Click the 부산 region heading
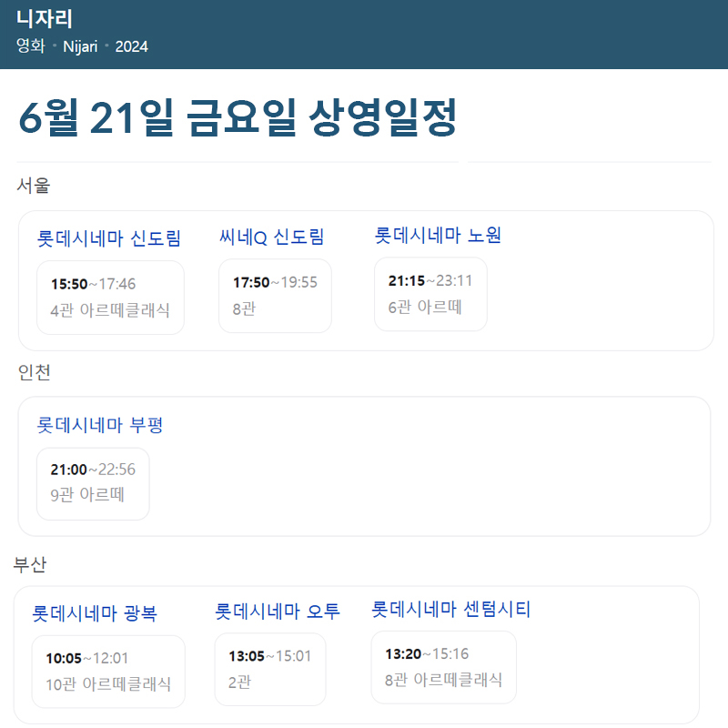The image size is (728, 728). pyautogui.click(x=30, y=564)
